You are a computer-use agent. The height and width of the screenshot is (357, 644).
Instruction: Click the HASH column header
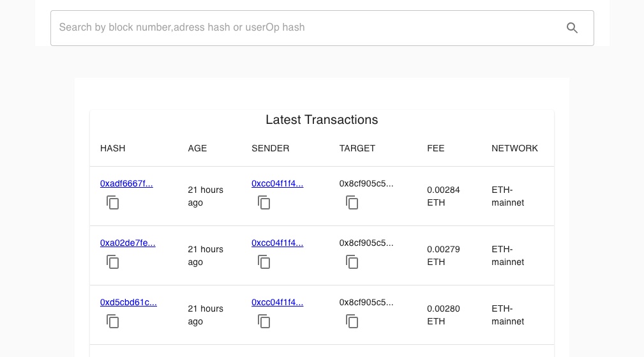[x=113, y=148]
